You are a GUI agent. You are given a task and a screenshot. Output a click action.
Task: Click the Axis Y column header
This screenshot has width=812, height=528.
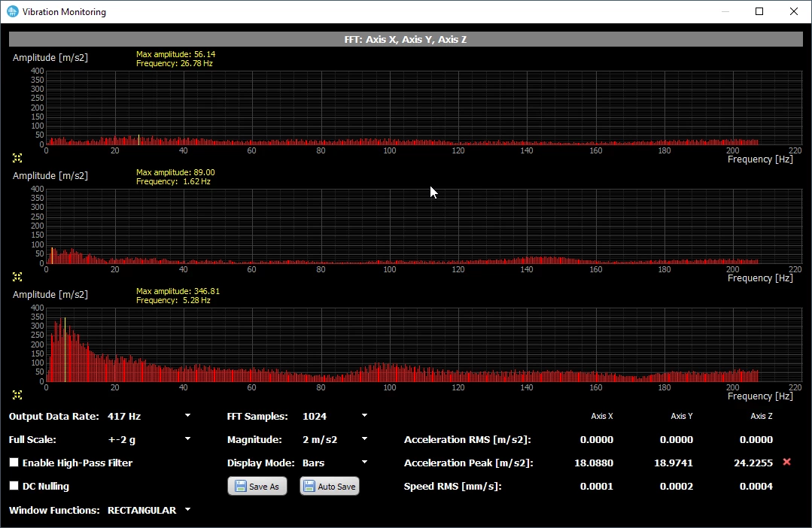click(x=682, y=416)
